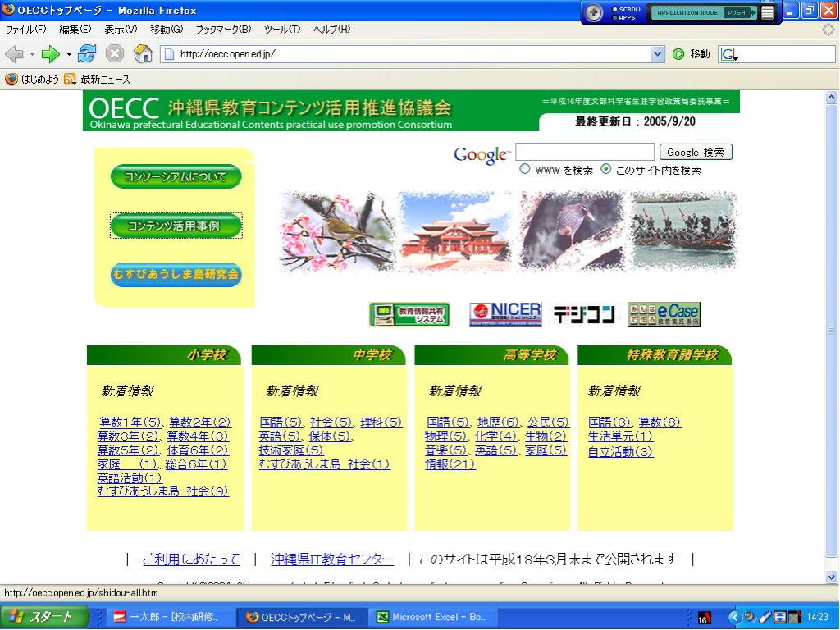
Task: Open 沖縄県IT教育センター footer link
Action: (x=332, y=559)
